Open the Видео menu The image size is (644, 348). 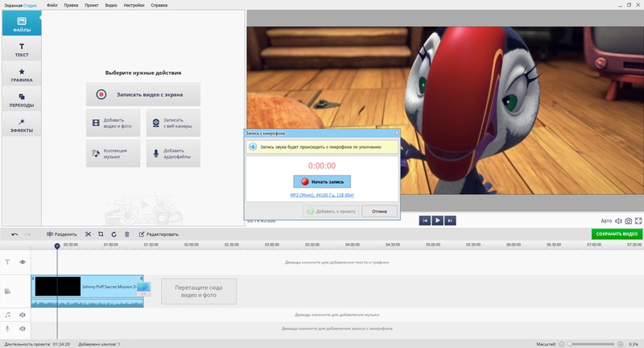111,6
